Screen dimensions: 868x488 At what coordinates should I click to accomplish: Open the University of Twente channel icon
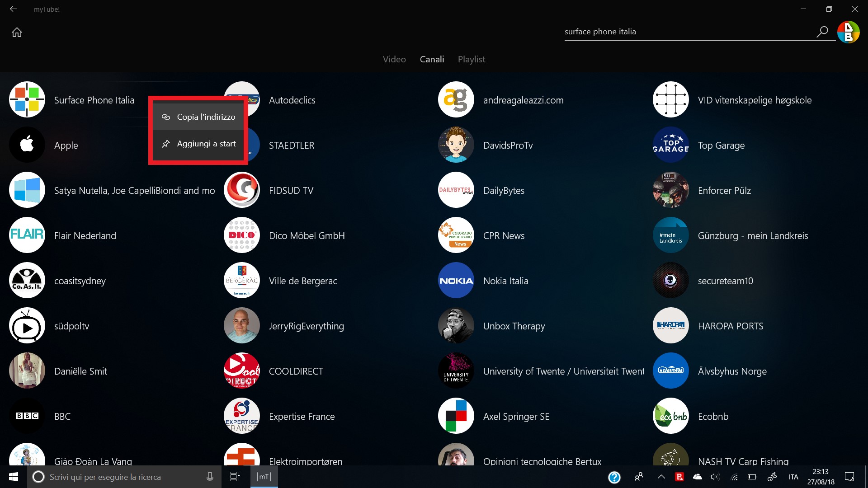pos(456,371)
